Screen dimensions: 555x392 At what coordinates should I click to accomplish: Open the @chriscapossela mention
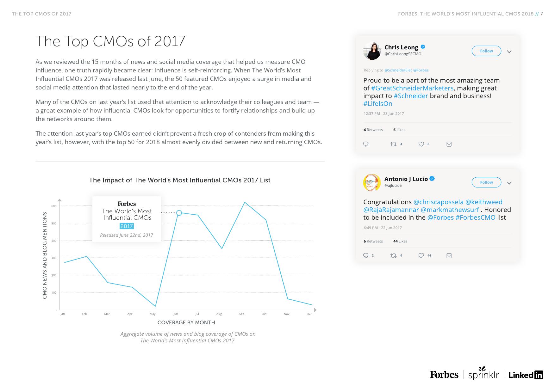pyautogui.click(x=438, y=202)
